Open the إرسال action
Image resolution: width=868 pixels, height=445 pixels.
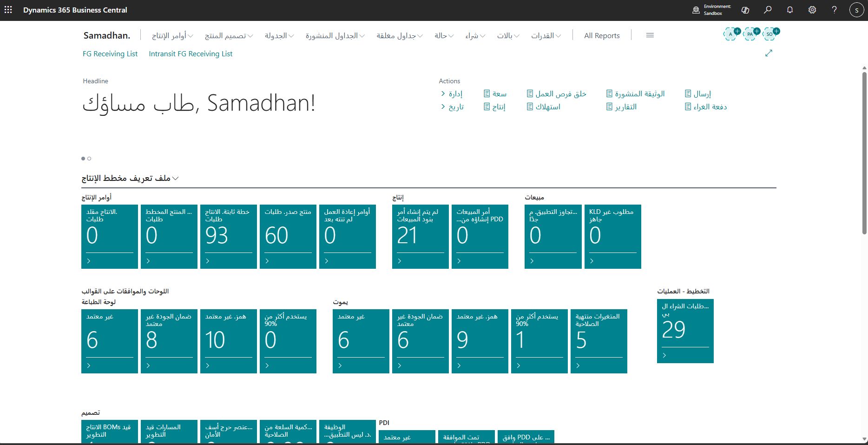(x=698, y=93)
